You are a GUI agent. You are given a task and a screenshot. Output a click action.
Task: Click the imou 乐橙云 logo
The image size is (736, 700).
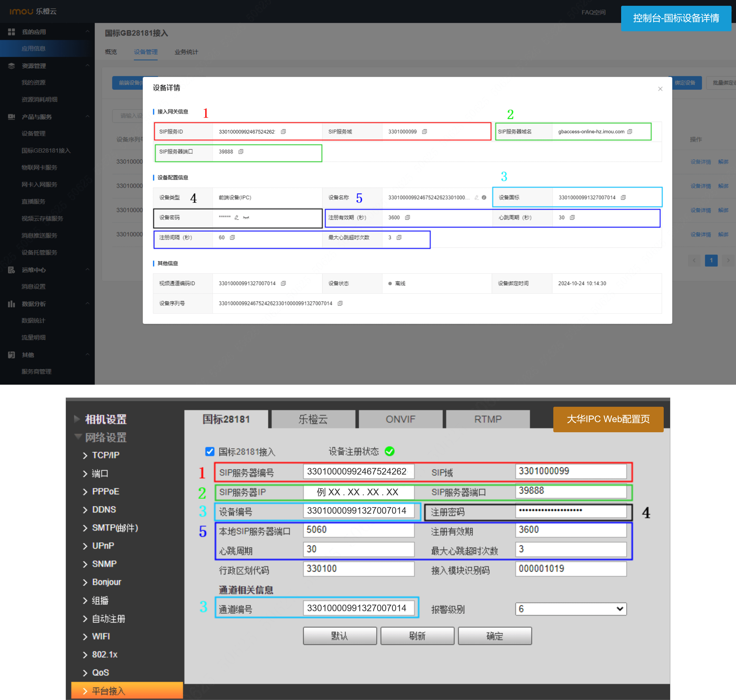[x=33, y=11]
